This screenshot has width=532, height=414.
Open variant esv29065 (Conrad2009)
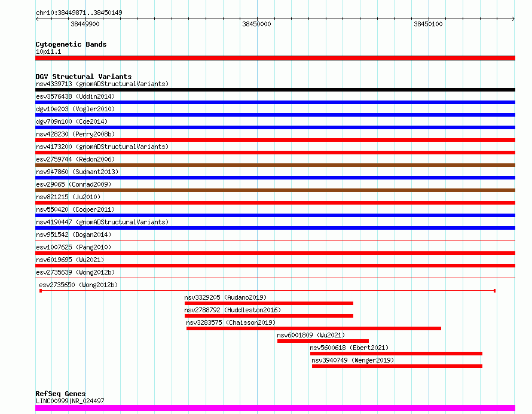(x=74, y=184)
